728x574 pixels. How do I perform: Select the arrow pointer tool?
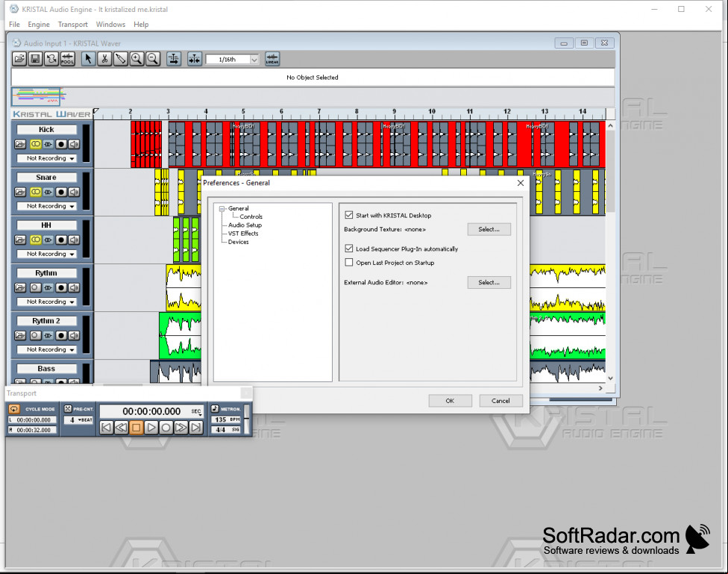[x=88, y=59]
